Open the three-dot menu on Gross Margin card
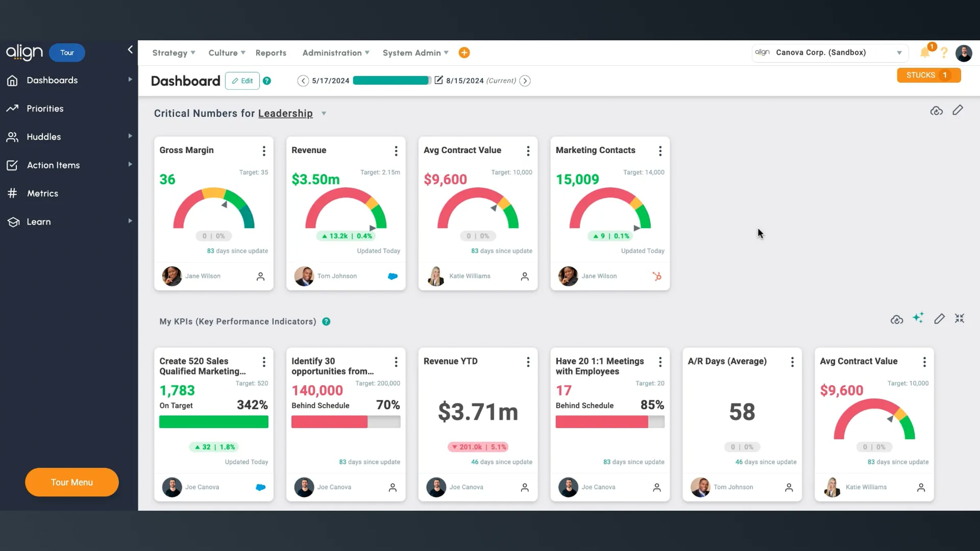 pyautogui.click(x=264, y=151)
